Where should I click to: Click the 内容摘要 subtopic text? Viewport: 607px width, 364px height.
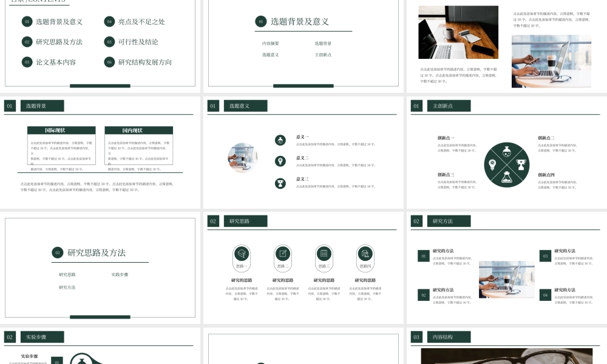coord(270,44)
